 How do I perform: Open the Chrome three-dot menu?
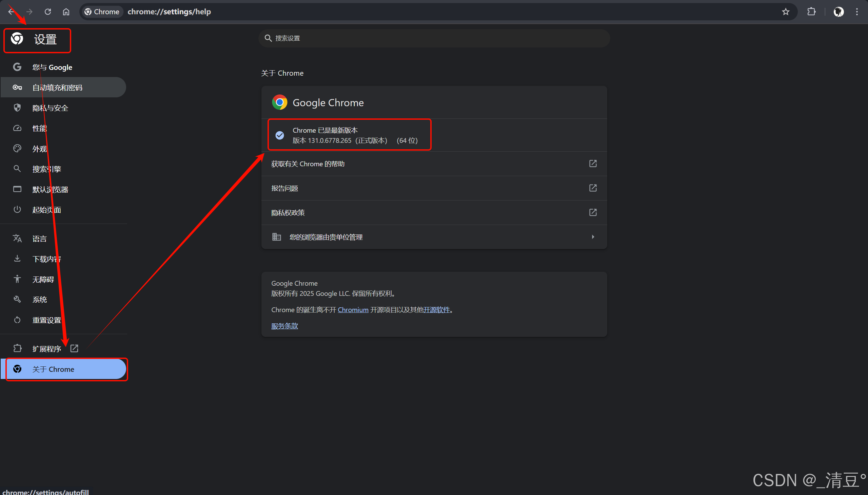tap(857, 12)
